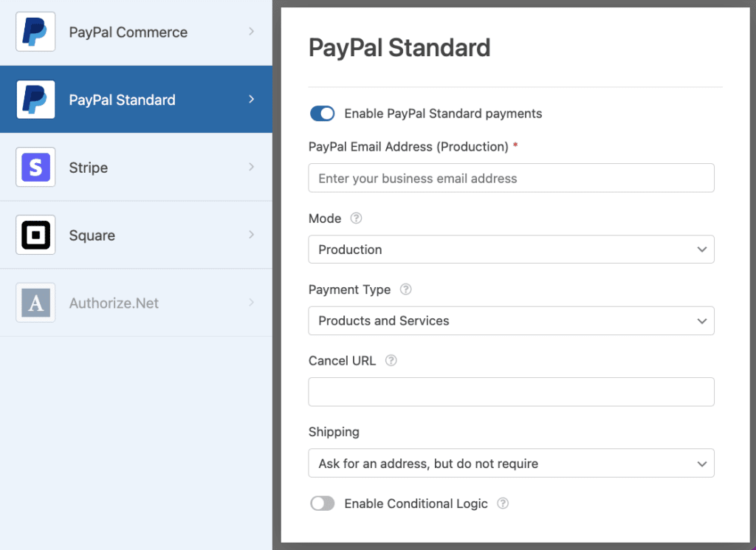Viewport: 756px width, 550px height.
Task: Click the Stripe logo icon
Action: tap(35, 168)
